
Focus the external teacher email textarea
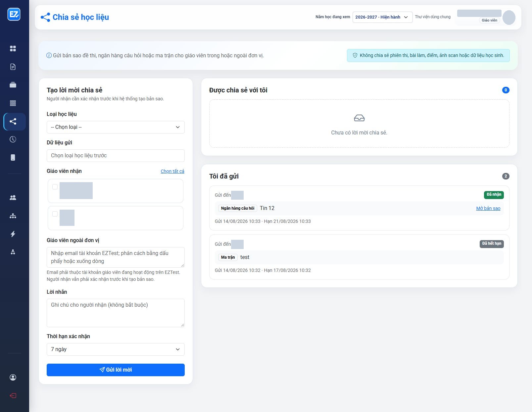tap(116, 257)
